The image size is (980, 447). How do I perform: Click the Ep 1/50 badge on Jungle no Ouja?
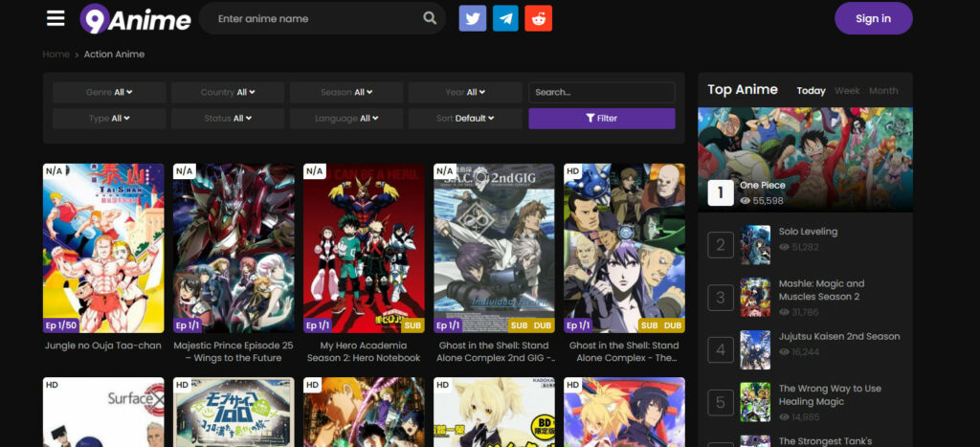pyautogui.click(x=60, y=325)
